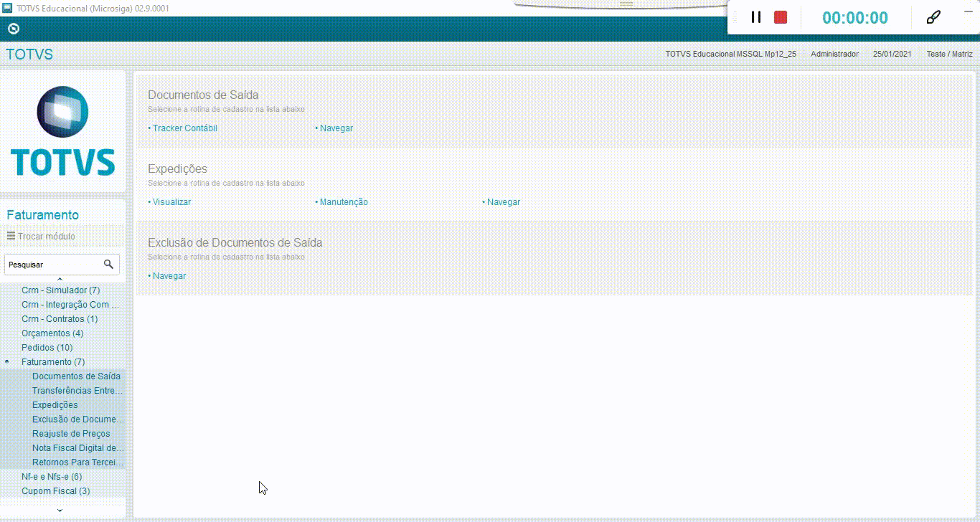
Task: Select Expedições in the sidebar menu
Action: [x=55, y=405]
